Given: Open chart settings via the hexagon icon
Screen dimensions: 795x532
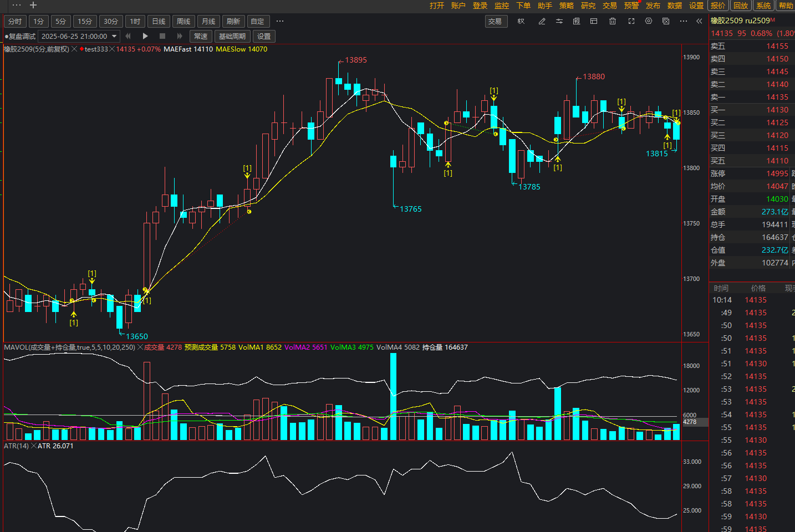Looking at the screenshot, I should point(649,21).
